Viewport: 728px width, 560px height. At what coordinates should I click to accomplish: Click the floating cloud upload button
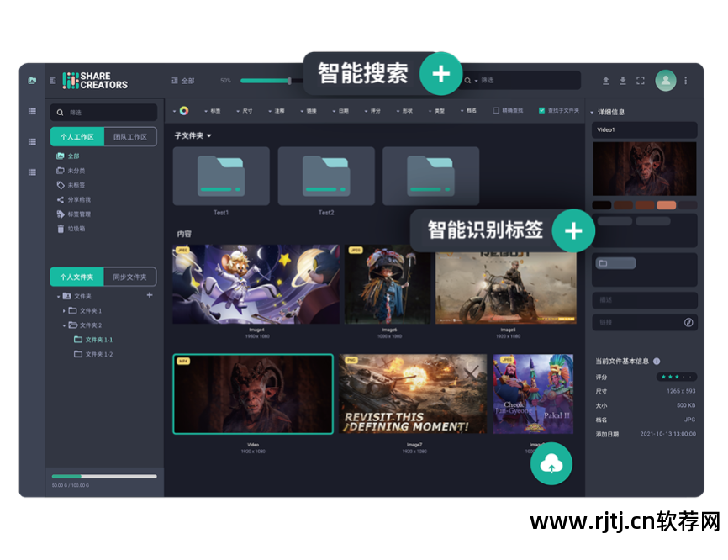tap(551, 463)
